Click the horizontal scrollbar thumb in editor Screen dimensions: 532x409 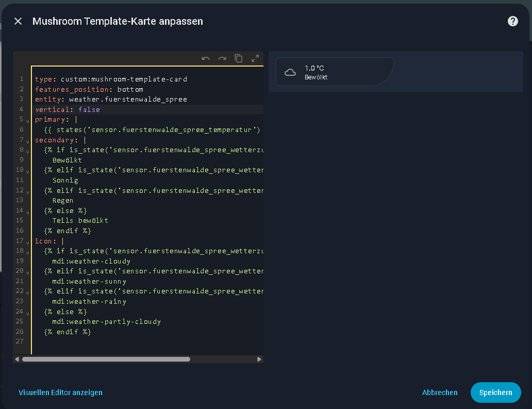[106, 359]
